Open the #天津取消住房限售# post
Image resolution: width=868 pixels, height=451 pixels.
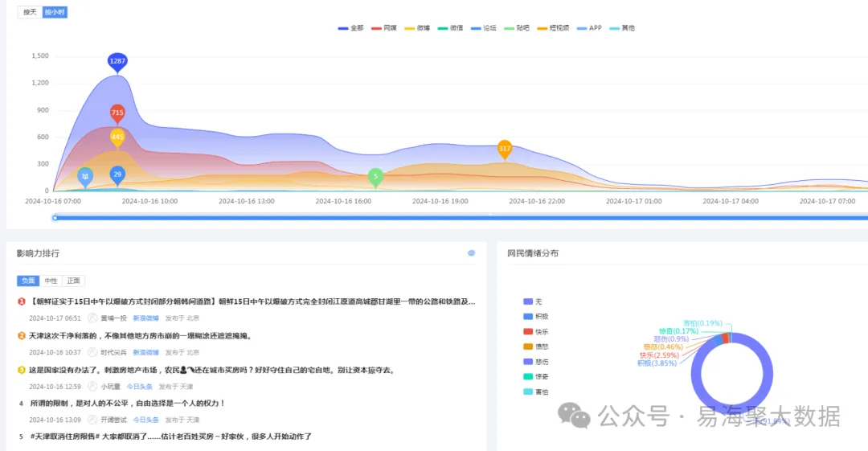(171, 437)
